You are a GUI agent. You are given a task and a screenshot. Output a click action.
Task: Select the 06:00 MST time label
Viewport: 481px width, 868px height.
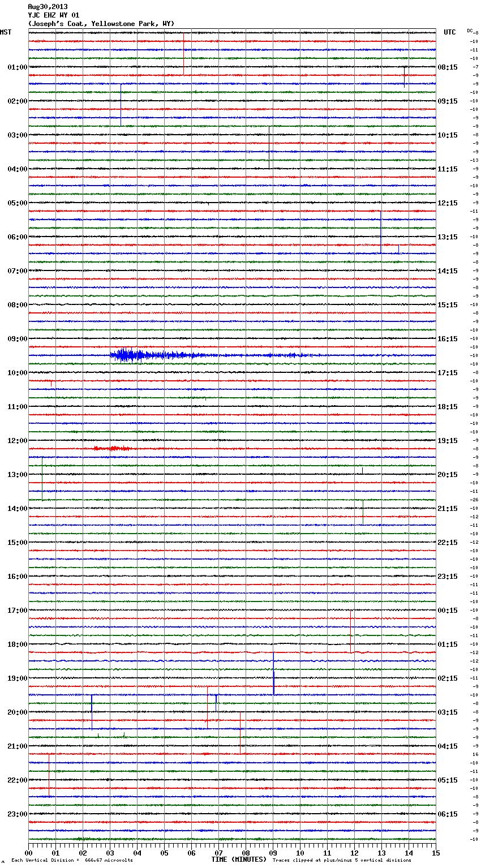(18, 237)
